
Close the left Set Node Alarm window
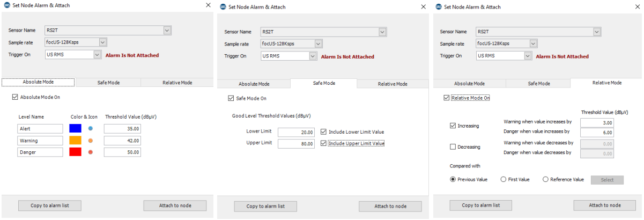(208, 5)
